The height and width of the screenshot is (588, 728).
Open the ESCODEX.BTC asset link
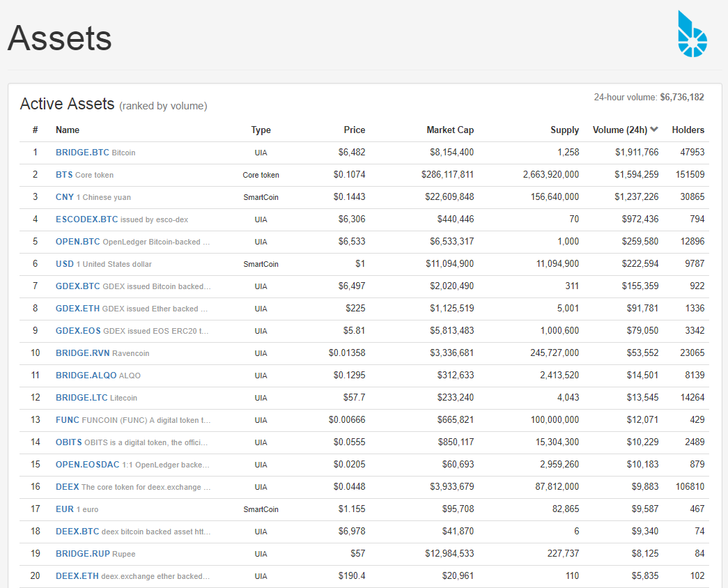87,219
